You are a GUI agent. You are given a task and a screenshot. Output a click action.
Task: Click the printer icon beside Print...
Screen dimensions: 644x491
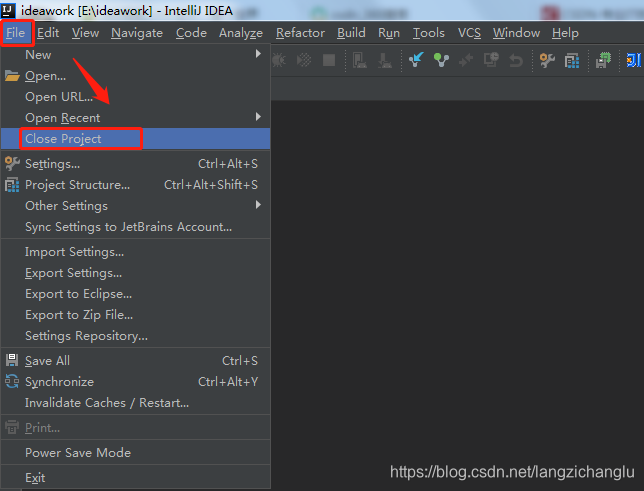[x=12, y=427]
